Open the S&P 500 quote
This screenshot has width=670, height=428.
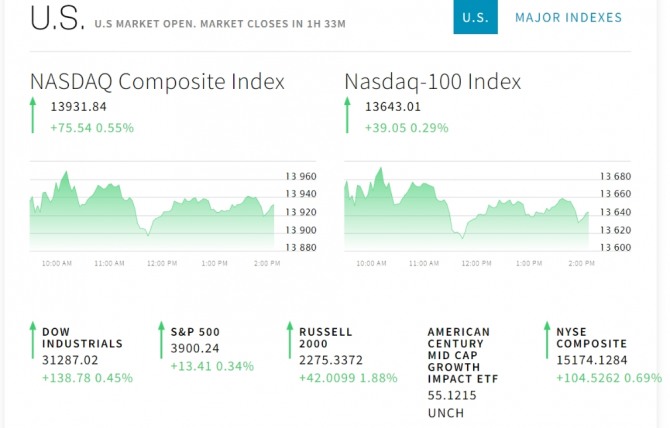coord(195,331)
